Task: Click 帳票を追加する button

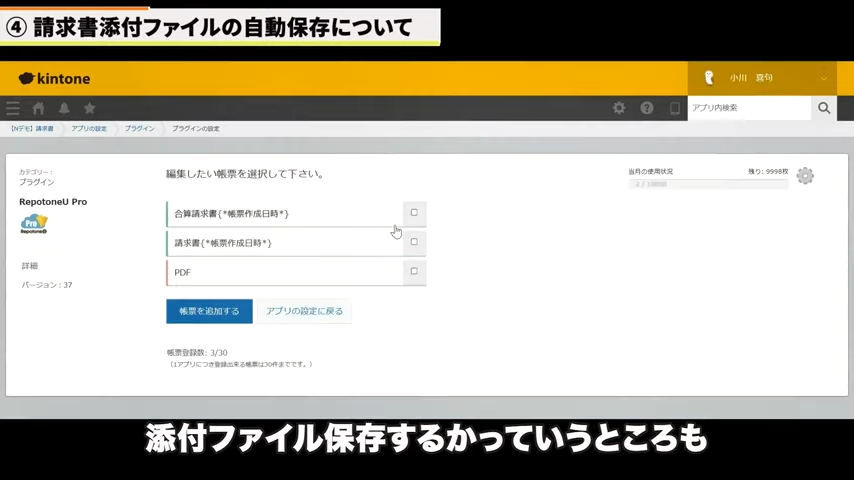Action: (x=209, y=311)
